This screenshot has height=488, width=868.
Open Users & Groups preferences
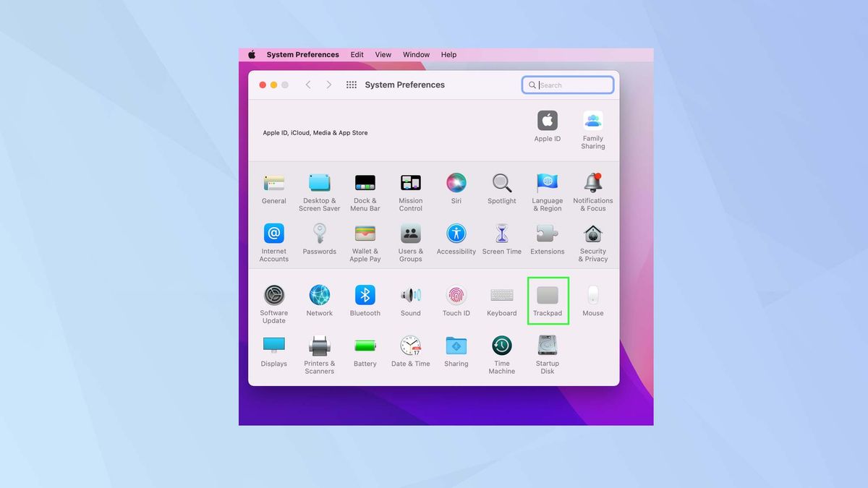tap(410, 234)
